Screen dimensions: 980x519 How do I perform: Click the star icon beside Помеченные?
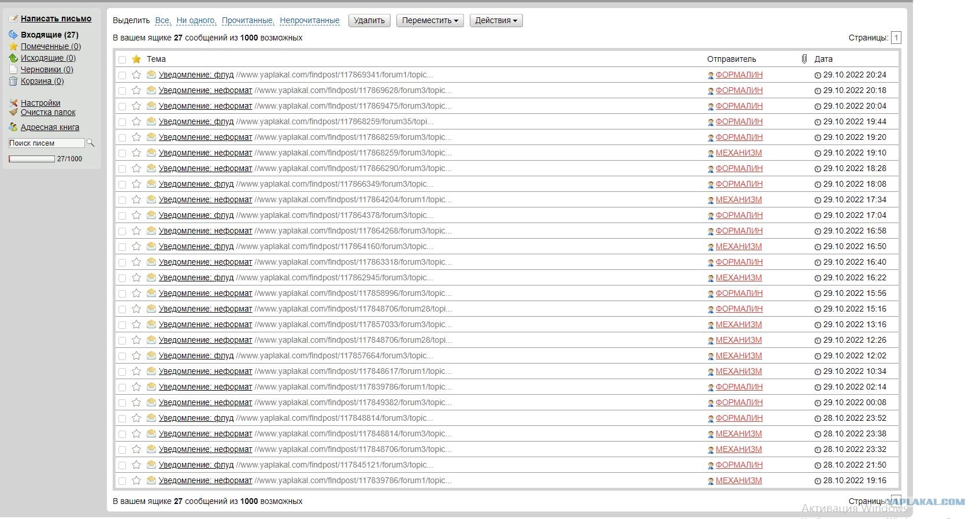(13, 46)
